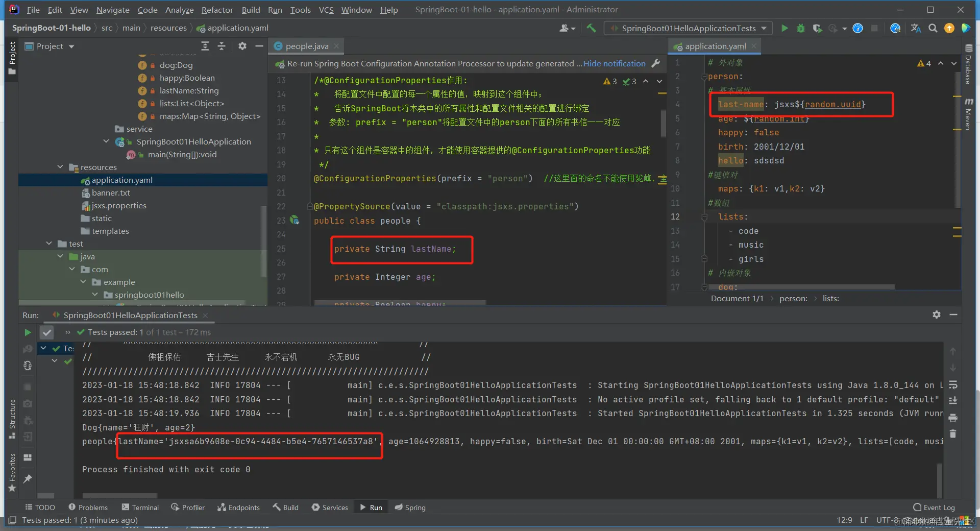Open the Project view dropdown
980x531 pixels.
coord(50,46)
